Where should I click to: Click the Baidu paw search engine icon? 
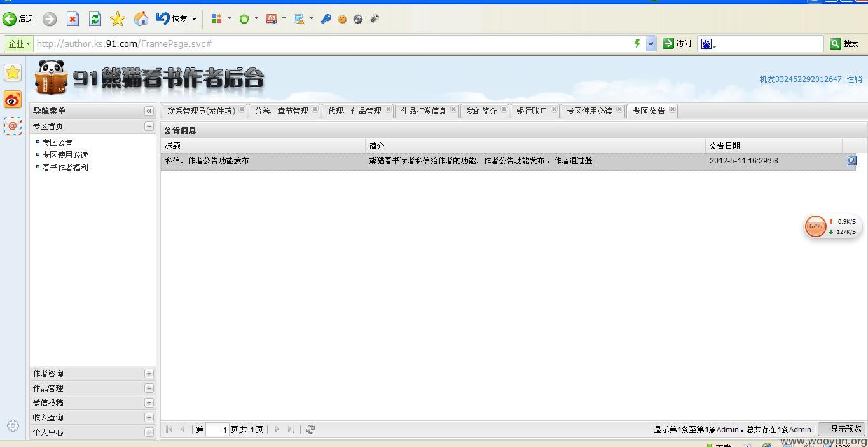[x=707, y=44]
